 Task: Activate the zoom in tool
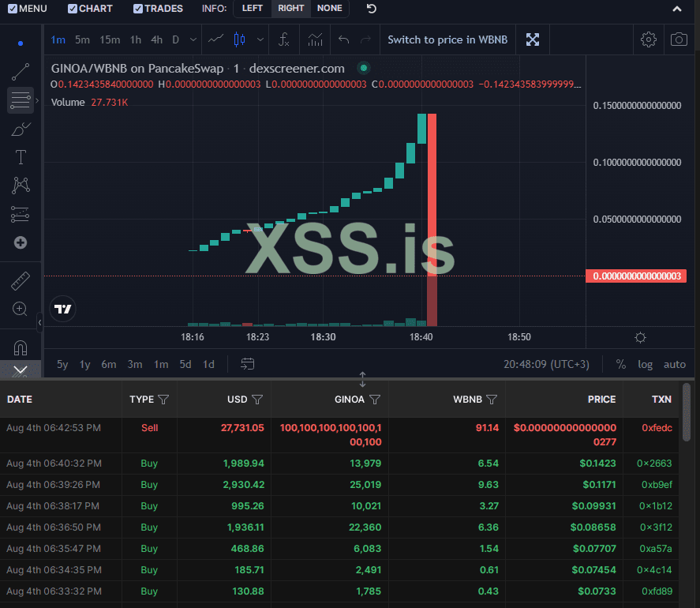[20, 309]
